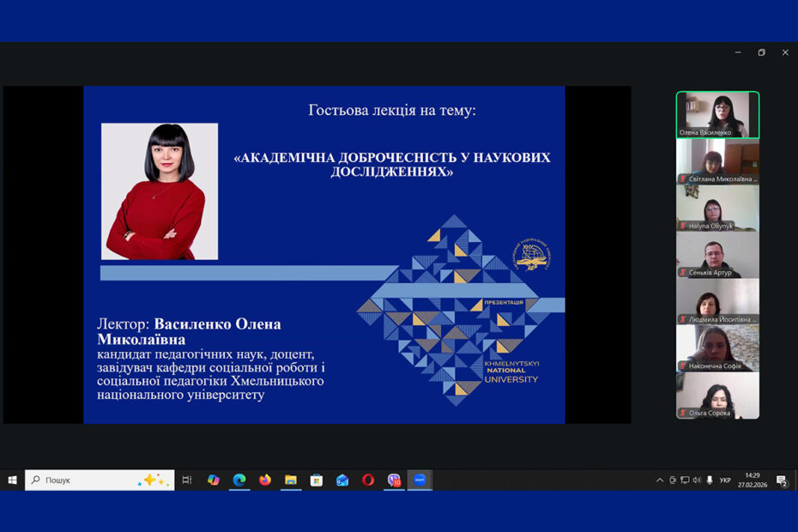
Task: Launch Copilot from the taskbar
Action: coord(213,480)
